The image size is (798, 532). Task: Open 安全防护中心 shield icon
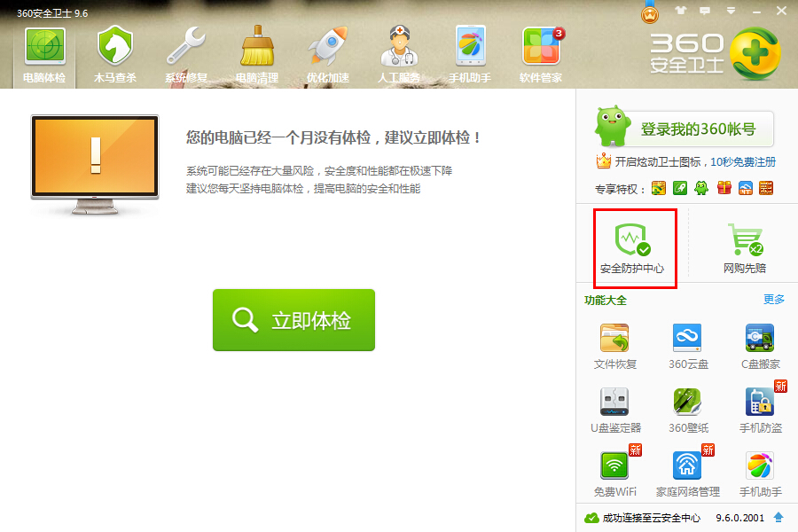point(632,248)
